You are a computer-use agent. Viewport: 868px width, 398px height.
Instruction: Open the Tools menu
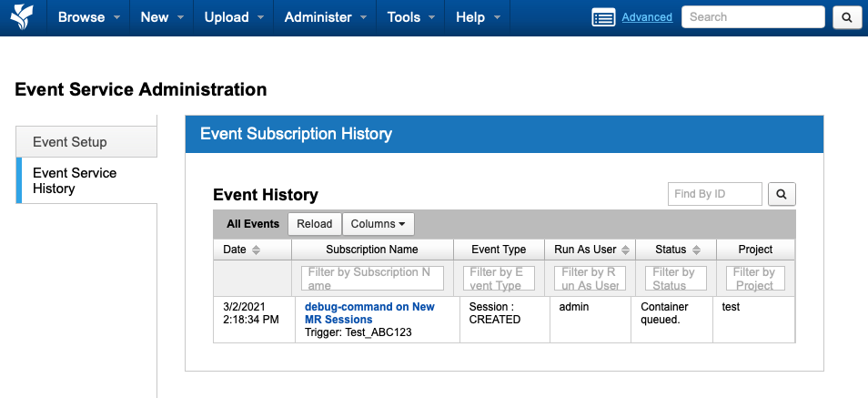click(x=410, y=17)
